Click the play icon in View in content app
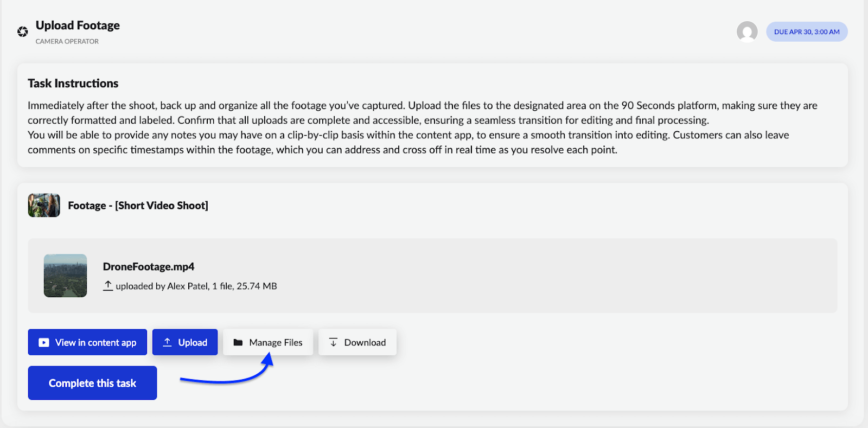Viewport: 868px width, 428px height. pyautogui.click(x=44, y=343)
